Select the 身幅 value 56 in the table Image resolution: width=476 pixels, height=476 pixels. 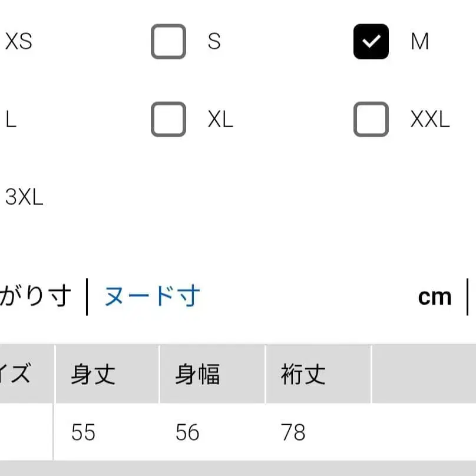coord(186,433)
